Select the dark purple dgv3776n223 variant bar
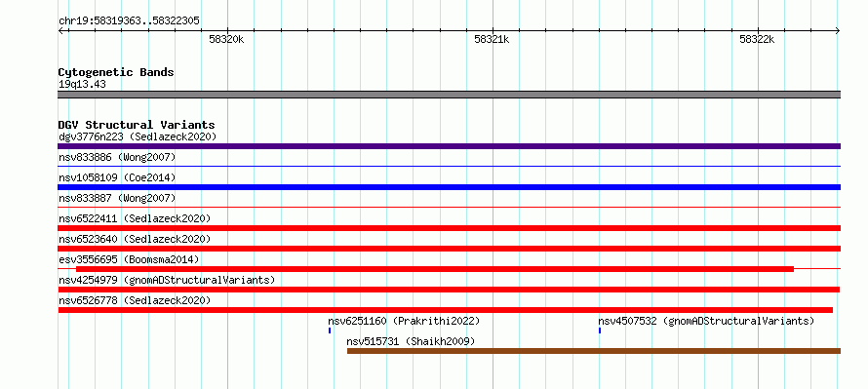This screenshot has width=868, height=389. (x=449, y=146)
